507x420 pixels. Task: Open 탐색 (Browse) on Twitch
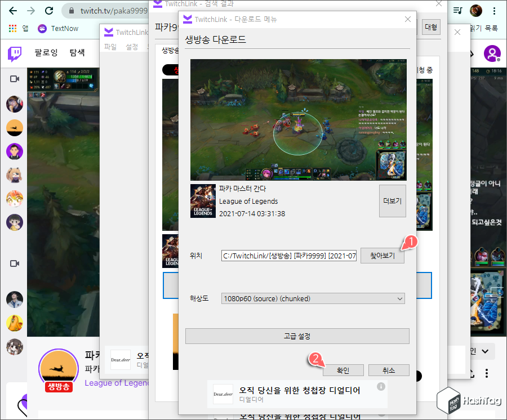coord(77,52)
